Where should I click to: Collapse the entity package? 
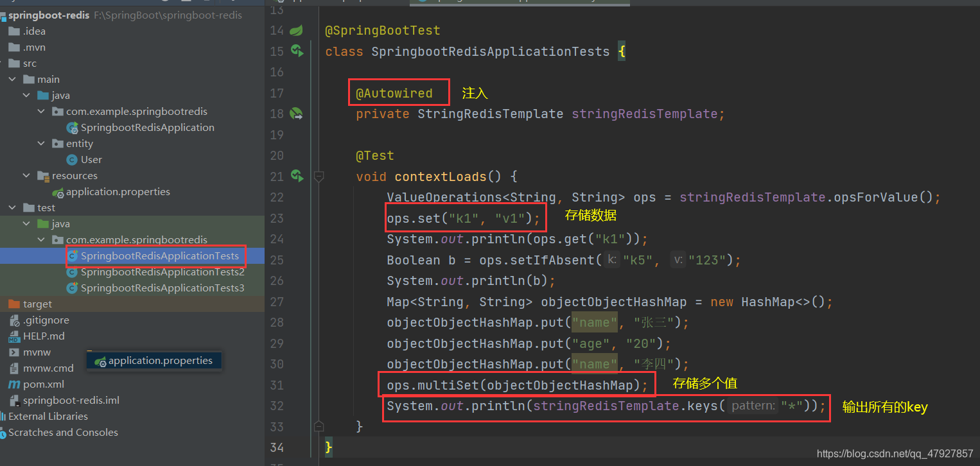pos(41,144)
